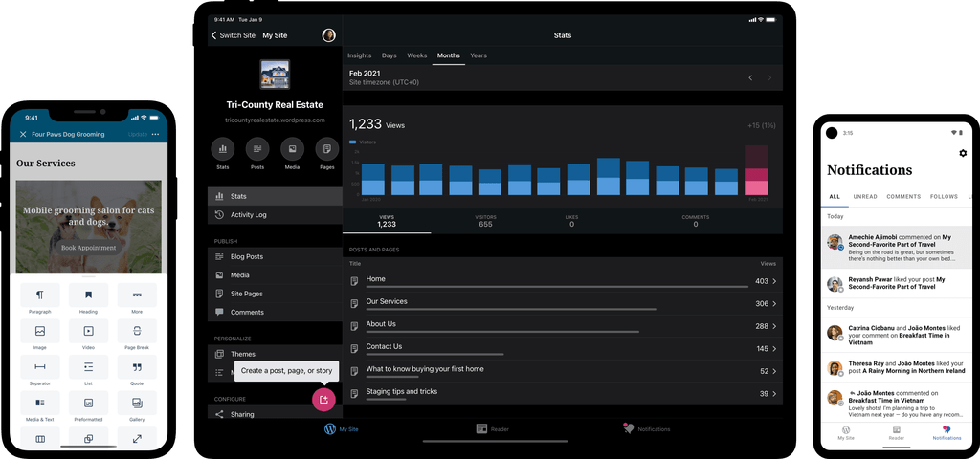
Task: Select the Heading block icon
Action: click(88, 295)
